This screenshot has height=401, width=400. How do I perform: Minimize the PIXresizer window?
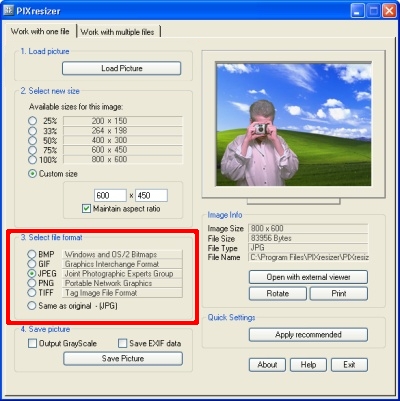[357, 11]
